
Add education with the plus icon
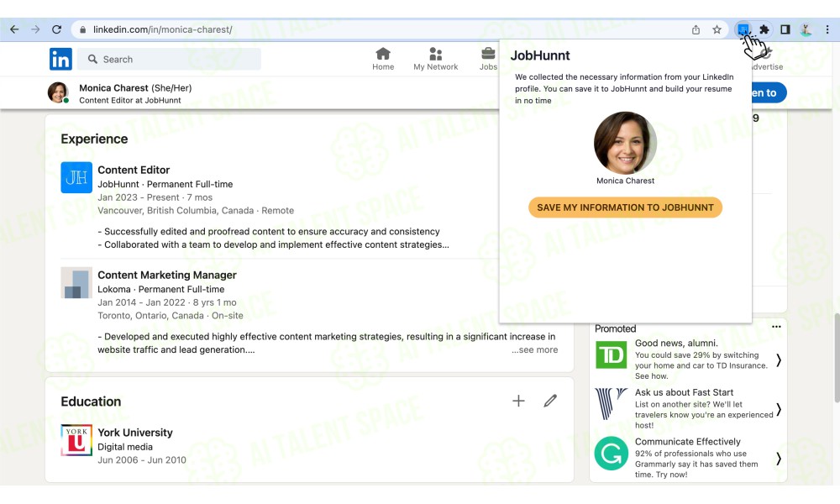pos(518,401)
